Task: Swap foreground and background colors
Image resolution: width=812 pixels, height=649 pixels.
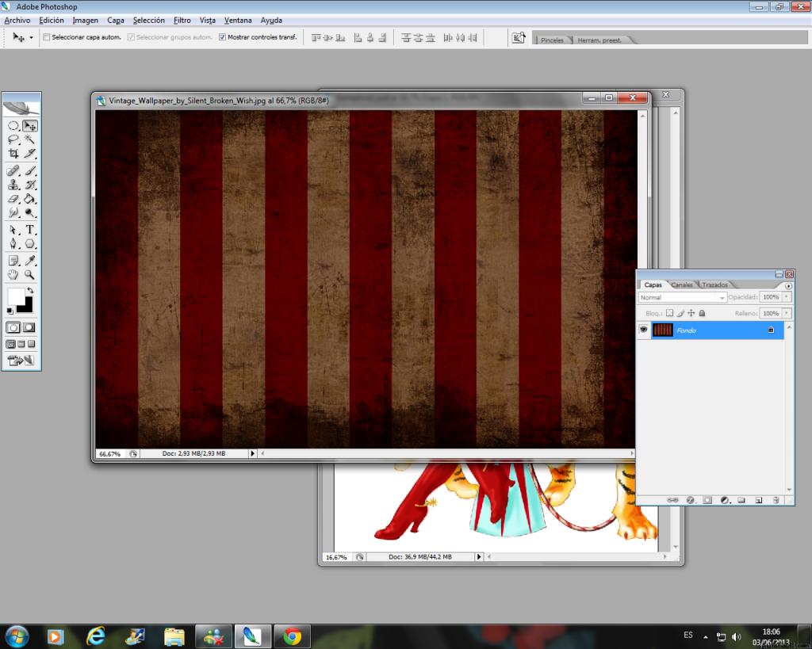Action: pyautogui.click(x=31, y=290)
